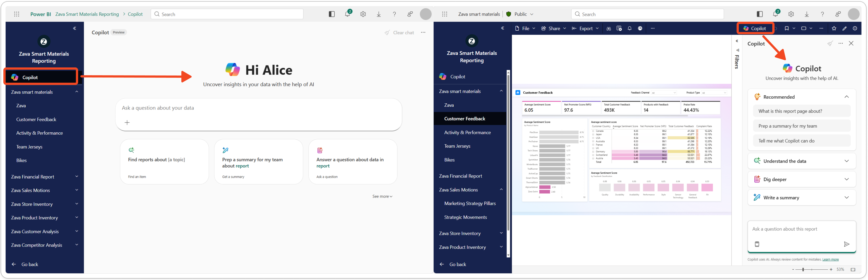
Task: Open help question mark in left window header
Action: point(394,14)
